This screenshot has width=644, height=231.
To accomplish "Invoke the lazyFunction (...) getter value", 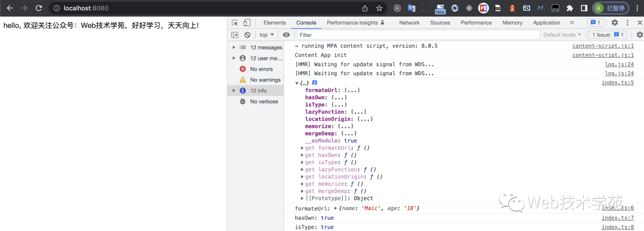I will click(x=358, y=112).
